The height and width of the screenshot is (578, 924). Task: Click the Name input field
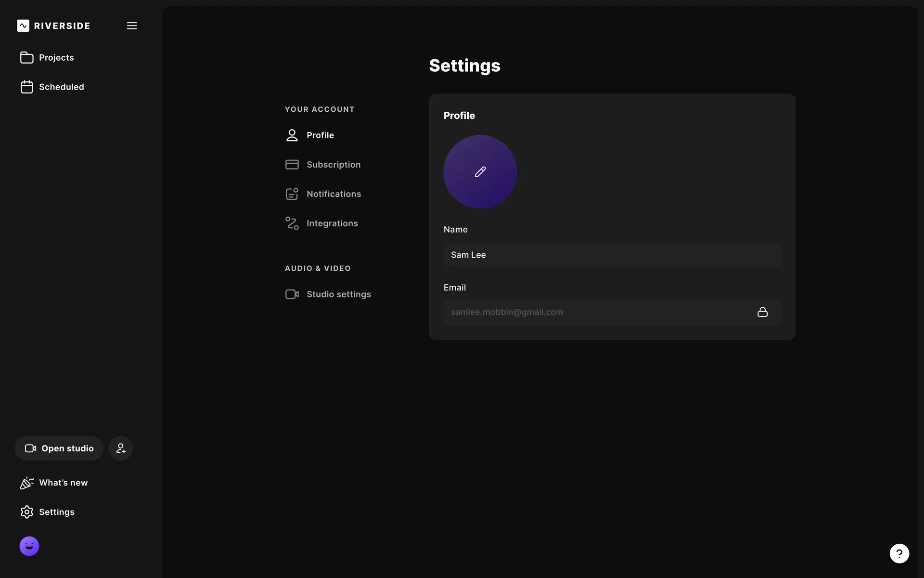coord(611,255)
